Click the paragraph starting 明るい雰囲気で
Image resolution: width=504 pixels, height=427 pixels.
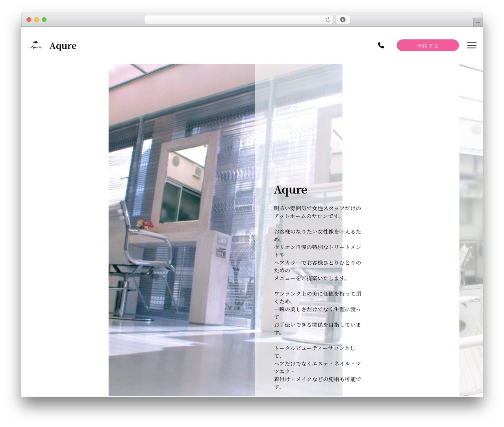pos(317,212)
